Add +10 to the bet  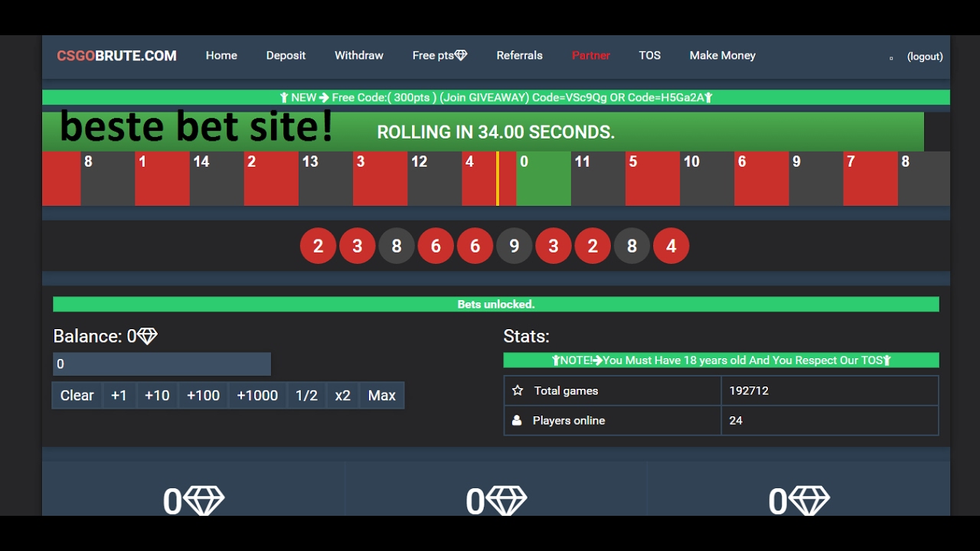pyautogui.click(x=157, y=396)
